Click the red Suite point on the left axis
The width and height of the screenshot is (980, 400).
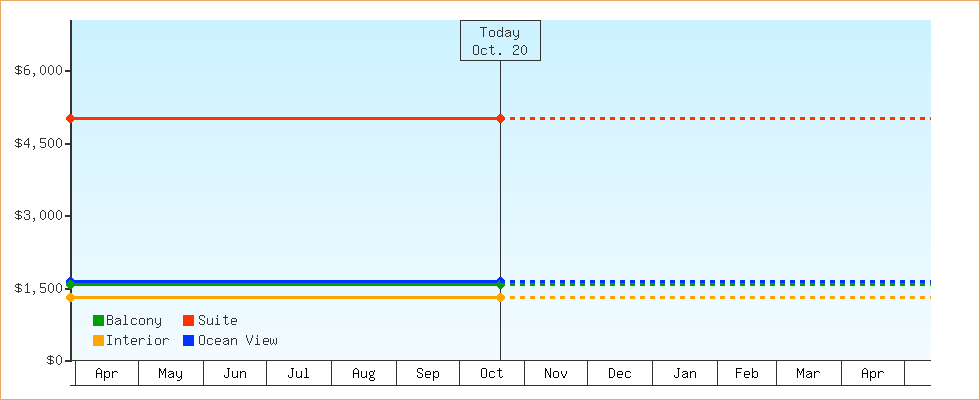[71, 119]
